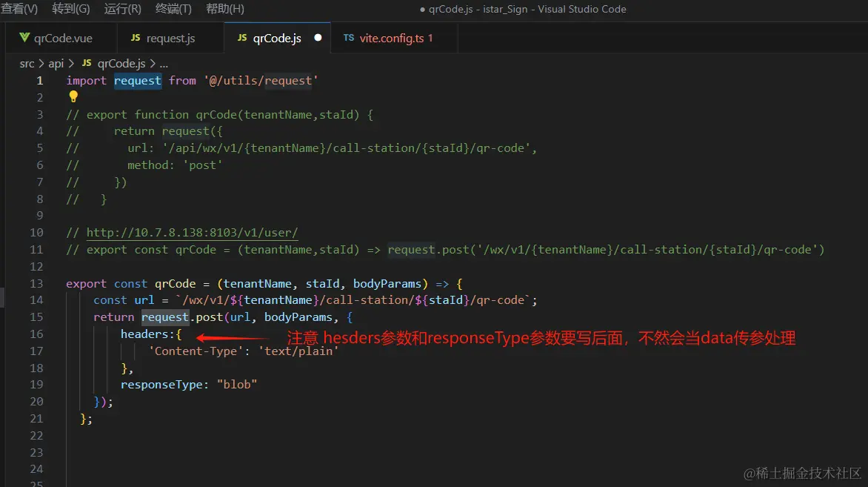This screenshot has width=868, height=487.
Task: Open the http://10.7.8.138:8103/v1/user/ link
Action: pyautogui.click(x=192, y=233)
